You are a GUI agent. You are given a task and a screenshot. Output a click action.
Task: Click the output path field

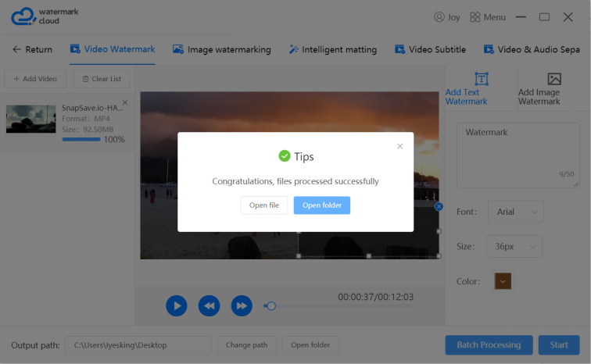[138, 344]
